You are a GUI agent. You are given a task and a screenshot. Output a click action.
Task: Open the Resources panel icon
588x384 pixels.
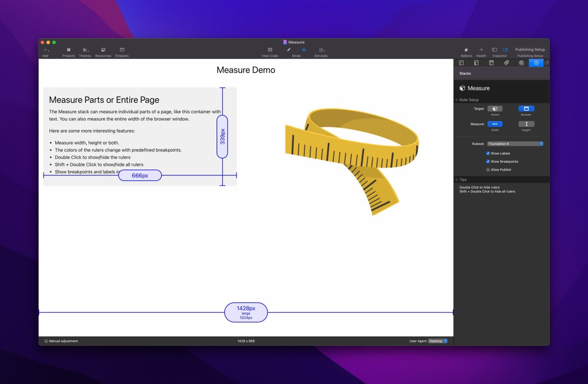coord(103,50)
